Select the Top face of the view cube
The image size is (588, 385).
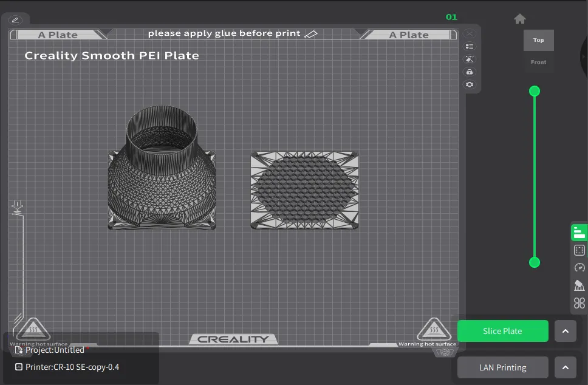point(539,40)
